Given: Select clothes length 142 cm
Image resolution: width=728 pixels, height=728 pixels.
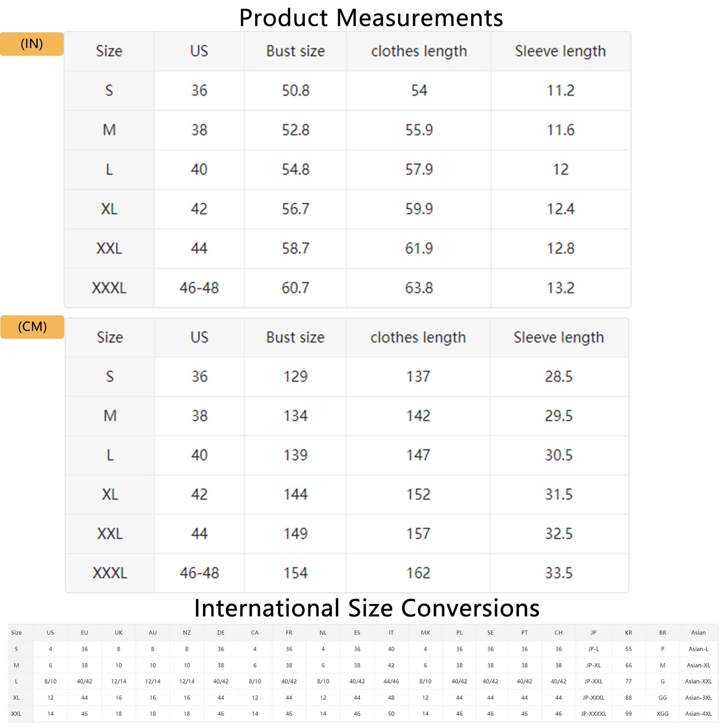Looking at the screenshot, I should pyautogui.click(x=418, y=416).
